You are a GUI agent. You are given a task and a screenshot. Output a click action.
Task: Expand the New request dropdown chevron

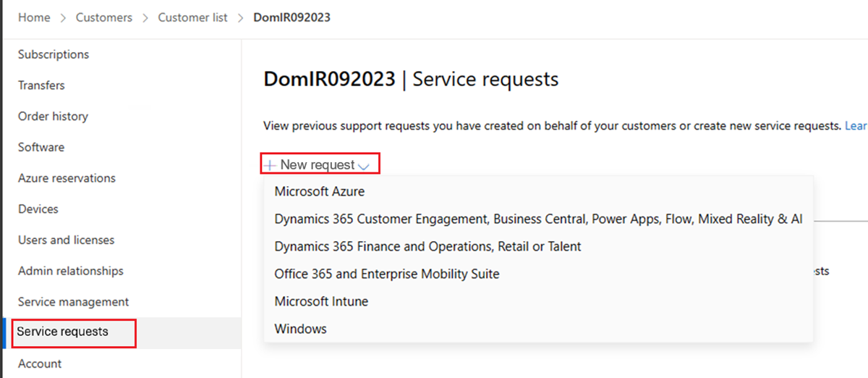364,166
